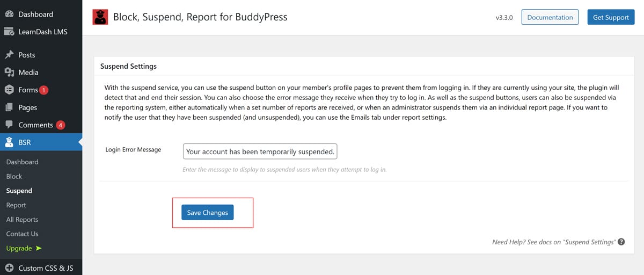
Task: Click the BSR police officer icon
Action: coord(9,142)
